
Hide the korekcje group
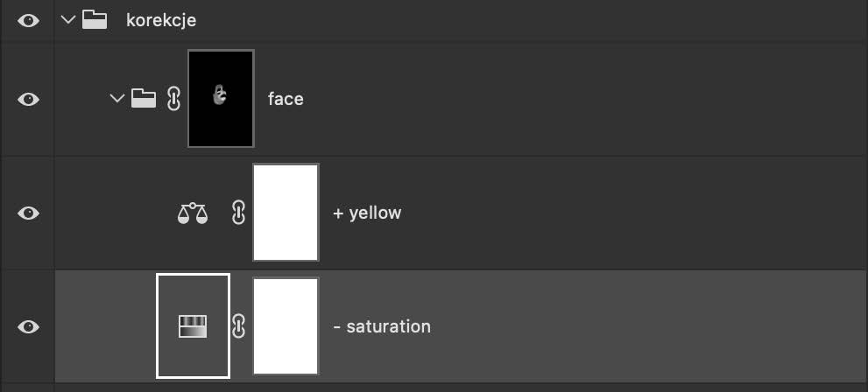click(x=28, y=20)
